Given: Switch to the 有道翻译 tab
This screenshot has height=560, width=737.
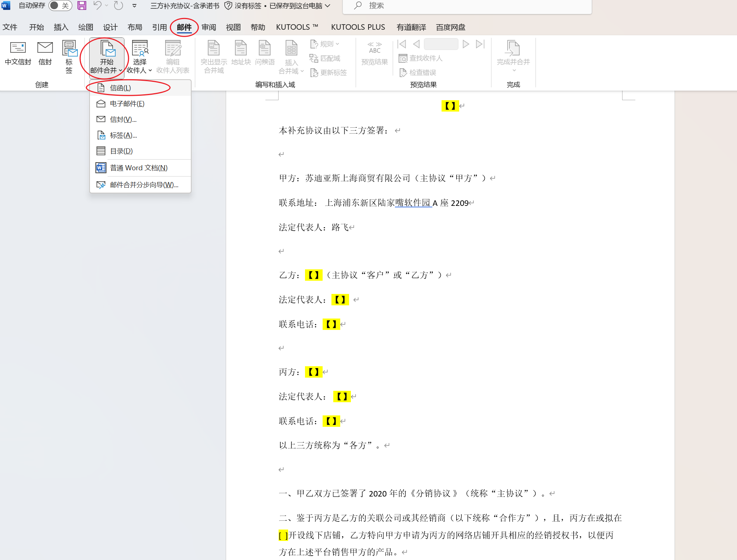Looking at the screenshot, I should [x=411, y=27].
